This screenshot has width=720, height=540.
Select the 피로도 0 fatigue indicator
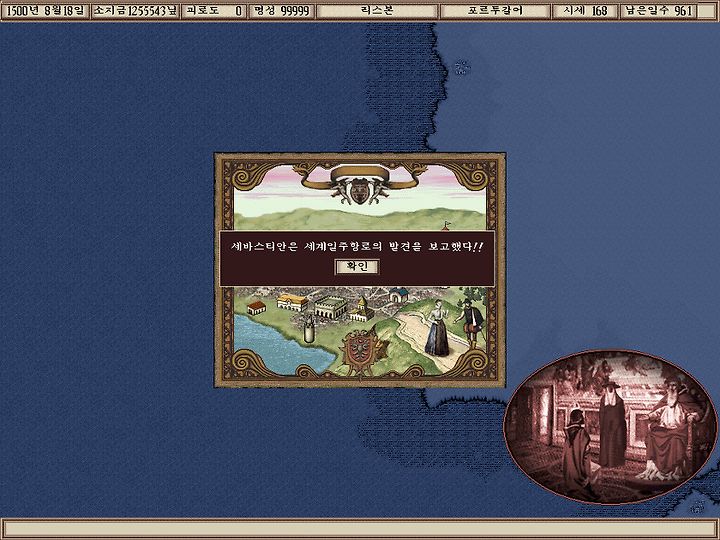(x=213, y=11)
